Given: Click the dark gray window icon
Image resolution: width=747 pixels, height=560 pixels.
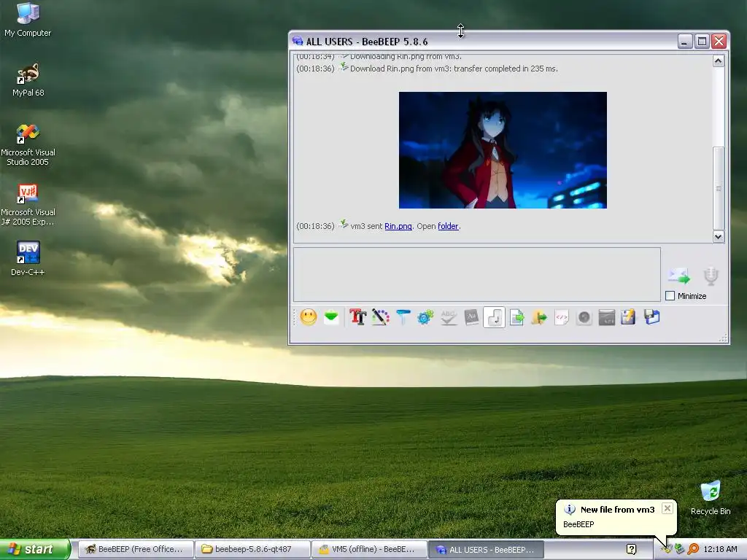Looking at the screenshot, I should click(606, 317).
